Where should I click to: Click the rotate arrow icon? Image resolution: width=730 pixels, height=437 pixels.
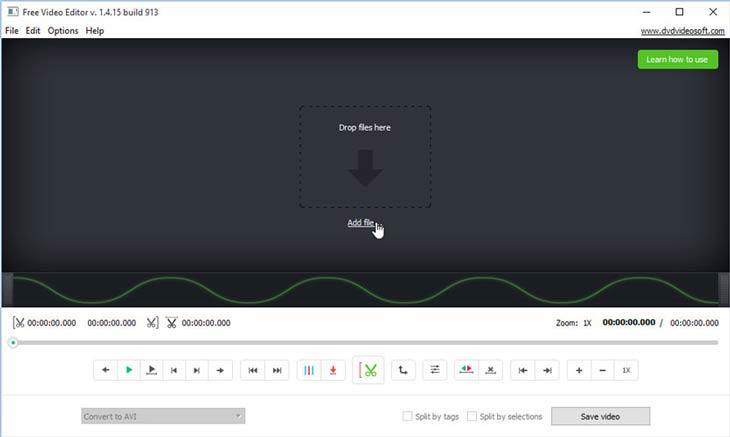point(403,370)
